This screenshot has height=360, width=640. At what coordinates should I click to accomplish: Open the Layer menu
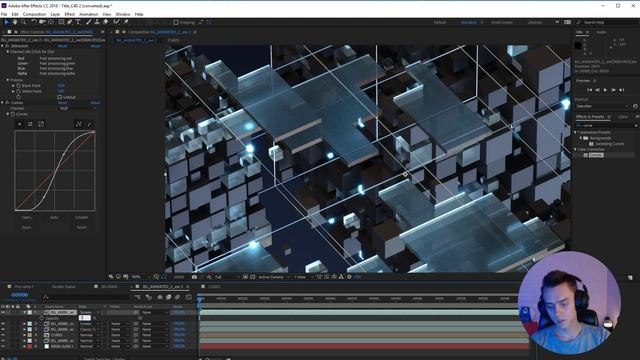click(x=55, y=14)
